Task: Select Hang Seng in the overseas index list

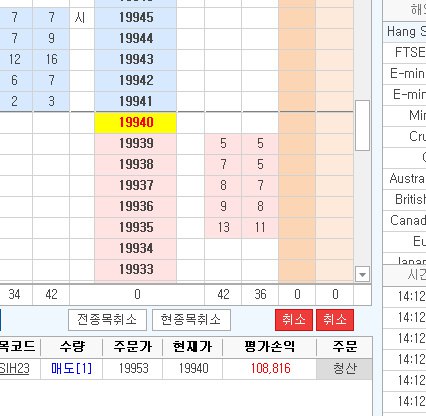Action: point(405,32)
